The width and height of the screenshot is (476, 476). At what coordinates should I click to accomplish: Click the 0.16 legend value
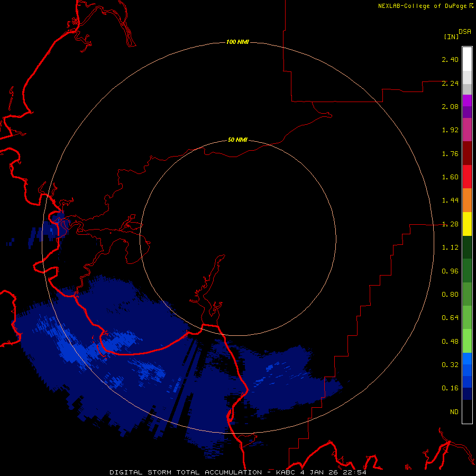tap(450, 388)
